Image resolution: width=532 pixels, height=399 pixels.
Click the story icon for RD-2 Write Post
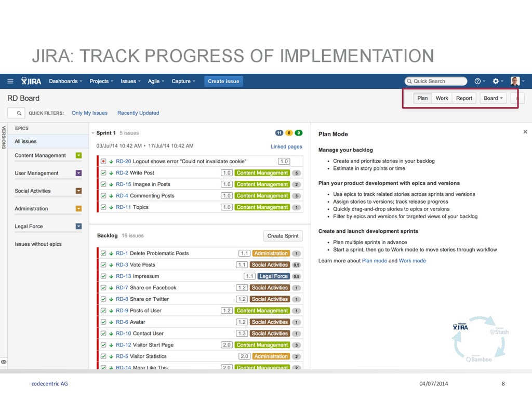coord(103,173)
